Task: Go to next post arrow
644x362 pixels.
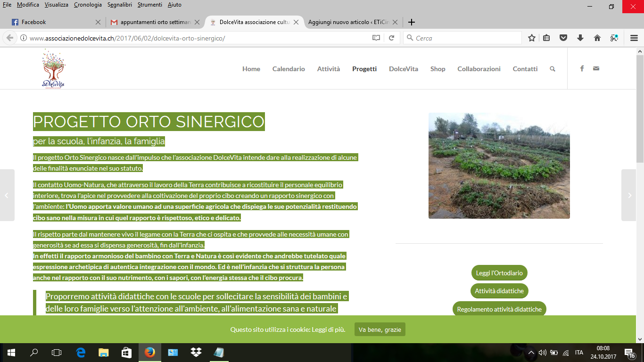Action: click(629, 195)
